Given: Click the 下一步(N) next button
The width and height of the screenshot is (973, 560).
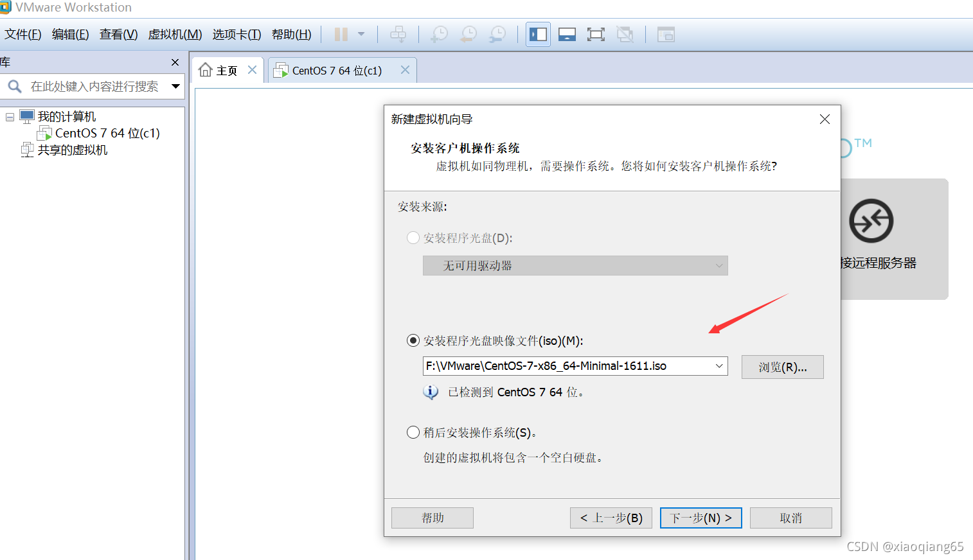Looking at the screenshot, I should [x=701, y=518].
